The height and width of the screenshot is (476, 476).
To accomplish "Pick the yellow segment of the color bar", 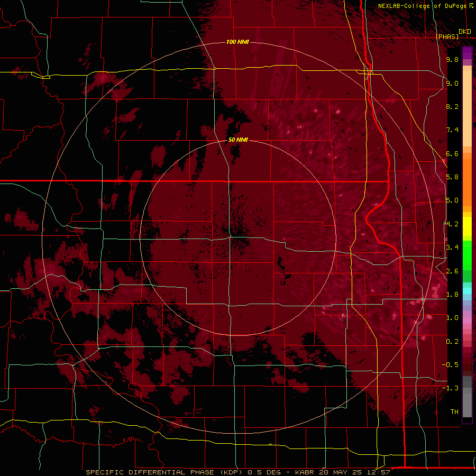I will tap(467, 226).
